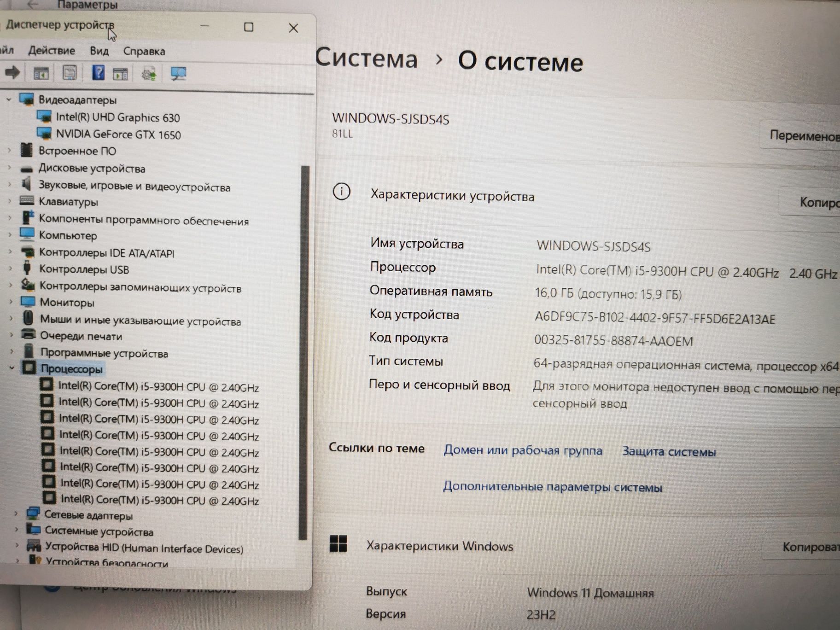Click the Устройства HID icon
840x630 pixels.
(34, 546)
